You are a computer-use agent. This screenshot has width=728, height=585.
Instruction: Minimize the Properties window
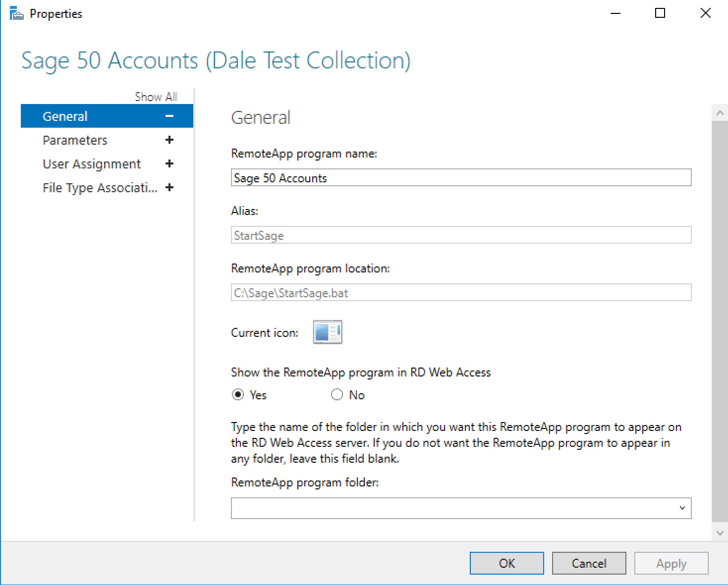pyautogui.click(x=616, y=13)
